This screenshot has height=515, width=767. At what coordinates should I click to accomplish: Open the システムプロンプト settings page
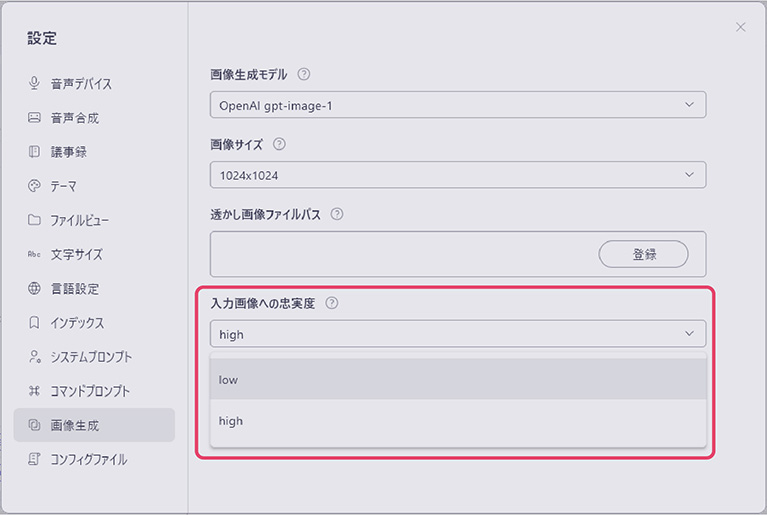91,357
